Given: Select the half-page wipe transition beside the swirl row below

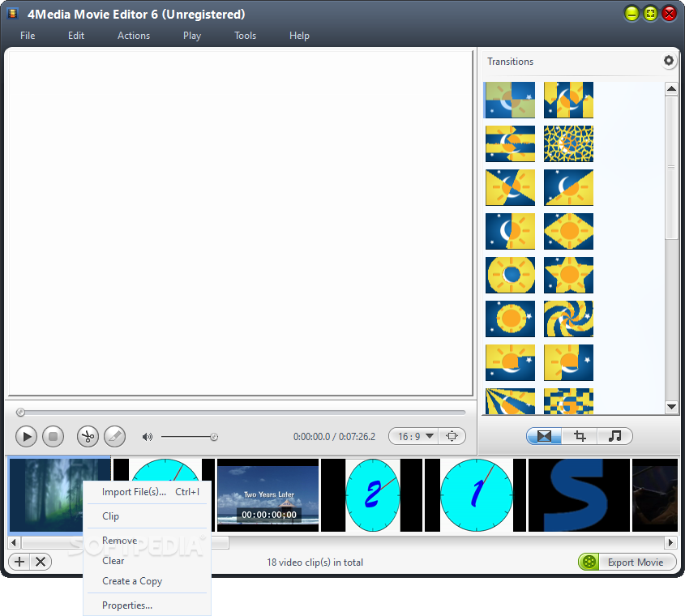Looking at the screenshot, I should tap(568, 362).
